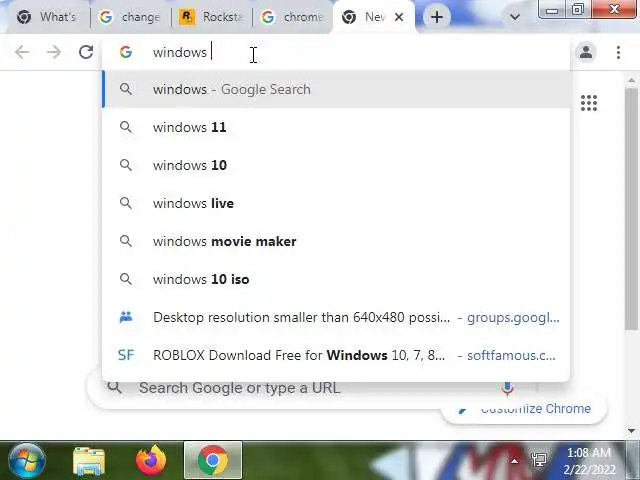Click the scrollbar down arrow
This screenshot has height=480, width=640.
point(631,431)
